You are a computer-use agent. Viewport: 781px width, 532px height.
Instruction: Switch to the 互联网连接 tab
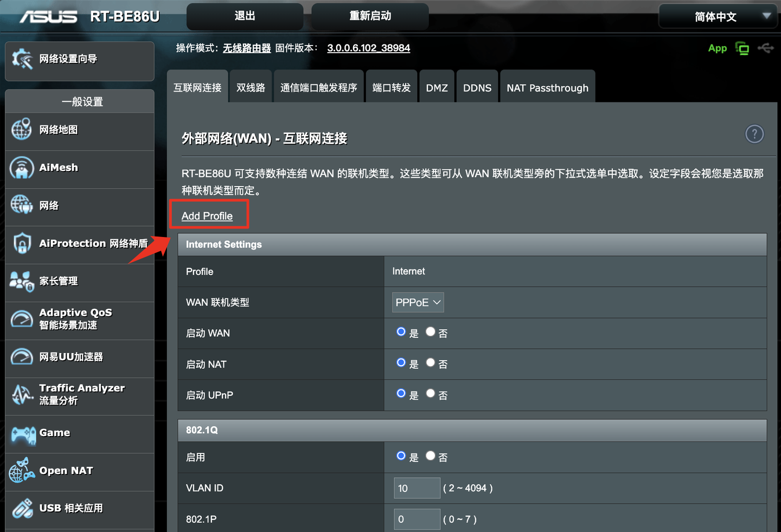tap(197, 87)
